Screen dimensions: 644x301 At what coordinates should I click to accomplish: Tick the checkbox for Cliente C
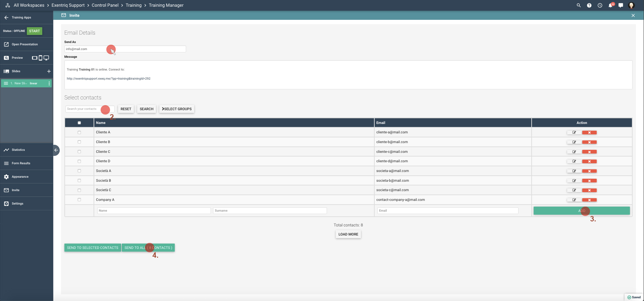point(79,152)
